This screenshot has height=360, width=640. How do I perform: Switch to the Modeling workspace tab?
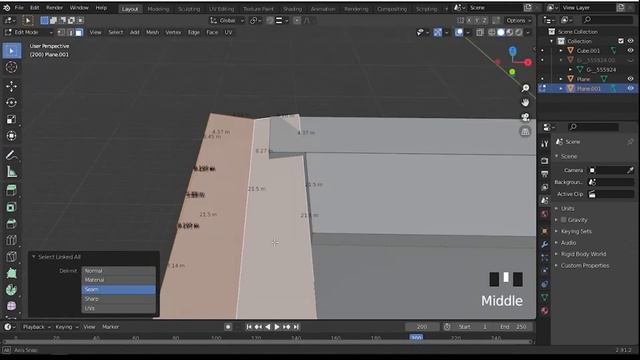158,9
